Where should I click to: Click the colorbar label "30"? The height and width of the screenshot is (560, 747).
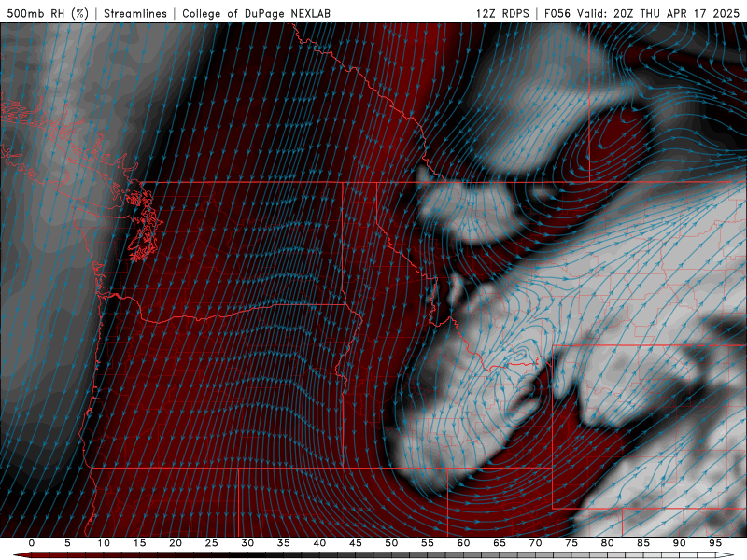[x=247, y=543]
